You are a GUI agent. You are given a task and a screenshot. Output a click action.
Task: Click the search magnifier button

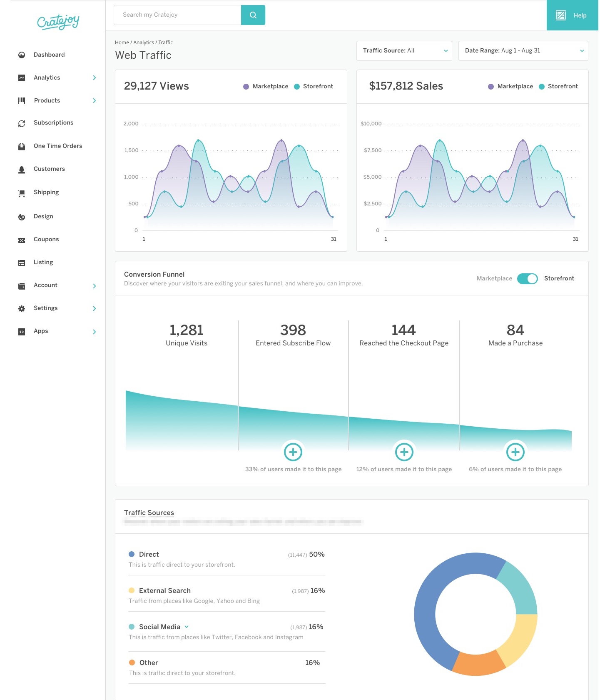[253, 15]
